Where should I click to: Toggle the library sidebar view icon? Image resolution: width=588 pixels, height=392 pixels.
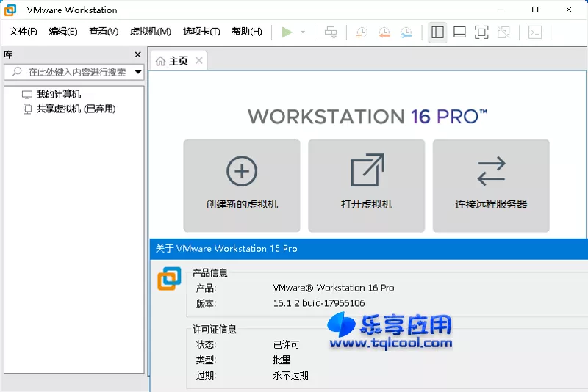pyautogui.click(x=437, y=32)
